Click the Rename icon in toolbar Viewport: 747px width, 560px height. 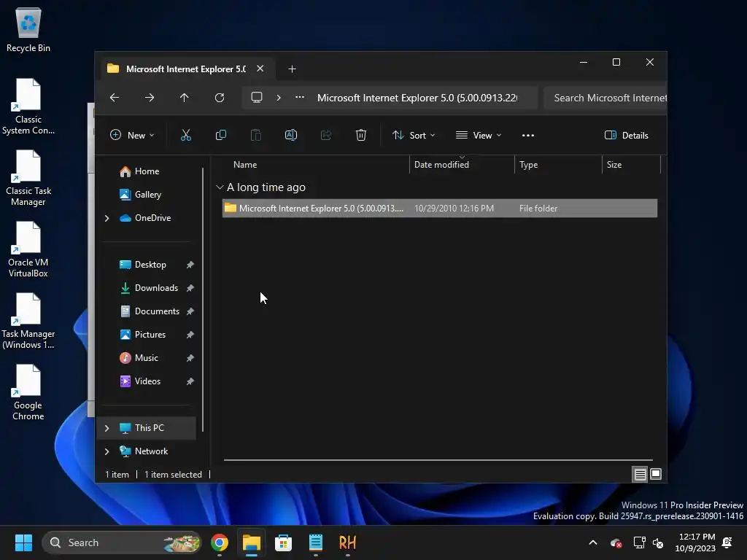[x=290, y=135]
